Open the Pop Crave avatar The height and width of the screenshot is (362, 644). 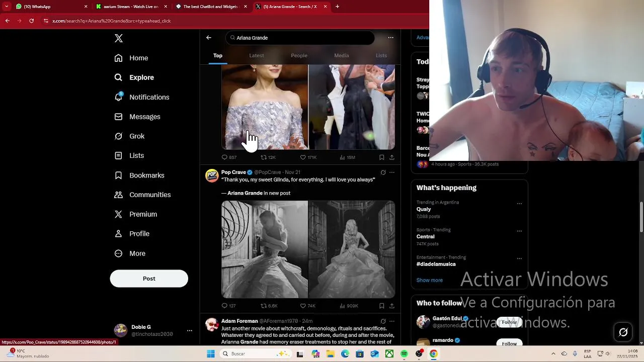click(x=212, y=175)
